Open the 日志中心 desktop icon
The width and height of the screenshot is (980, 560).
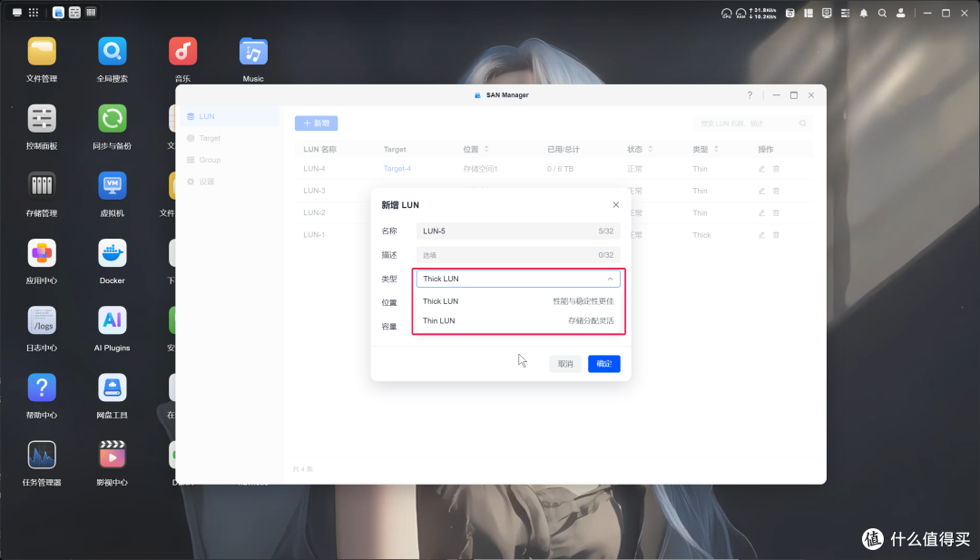[x=42, y=320]
